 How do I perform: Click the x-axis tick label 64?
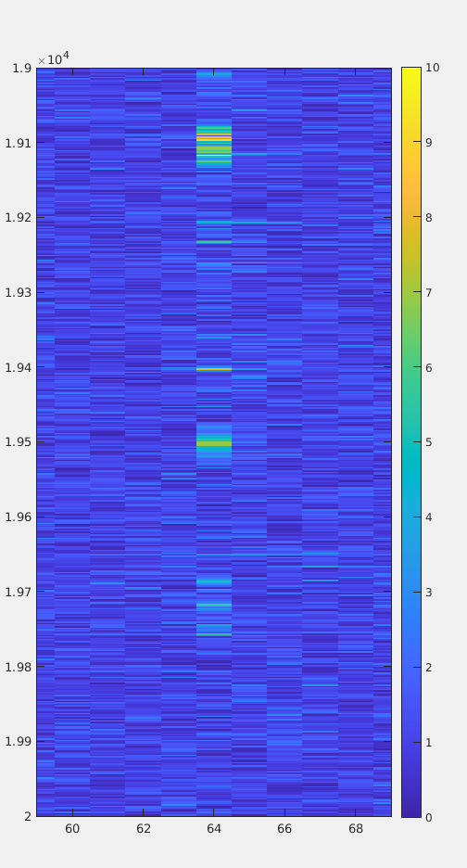coord(214,829)
